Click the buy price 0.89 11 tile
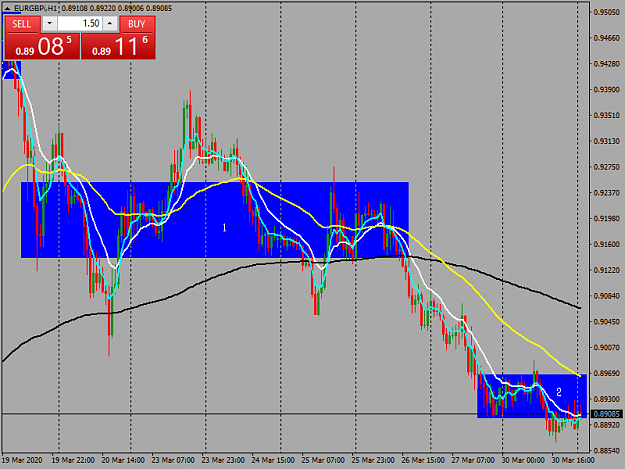 point(118,46)
